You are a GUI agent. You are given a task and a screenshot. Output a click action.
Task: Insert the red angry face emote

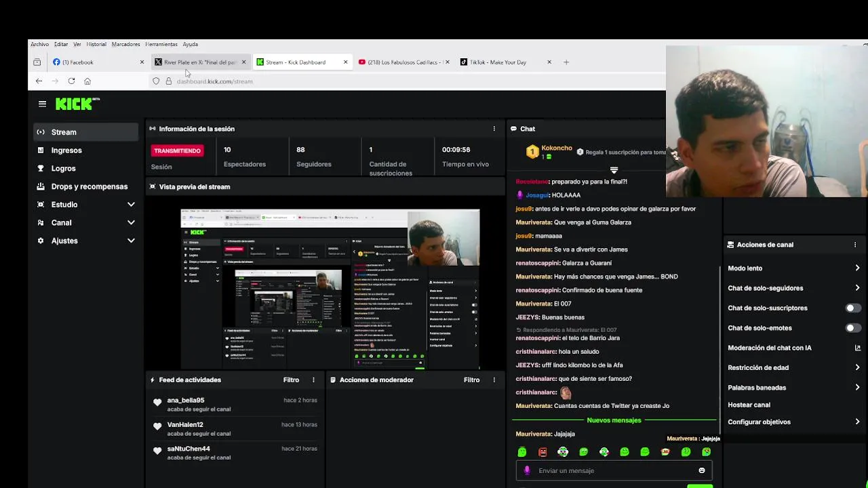[542, 452]
